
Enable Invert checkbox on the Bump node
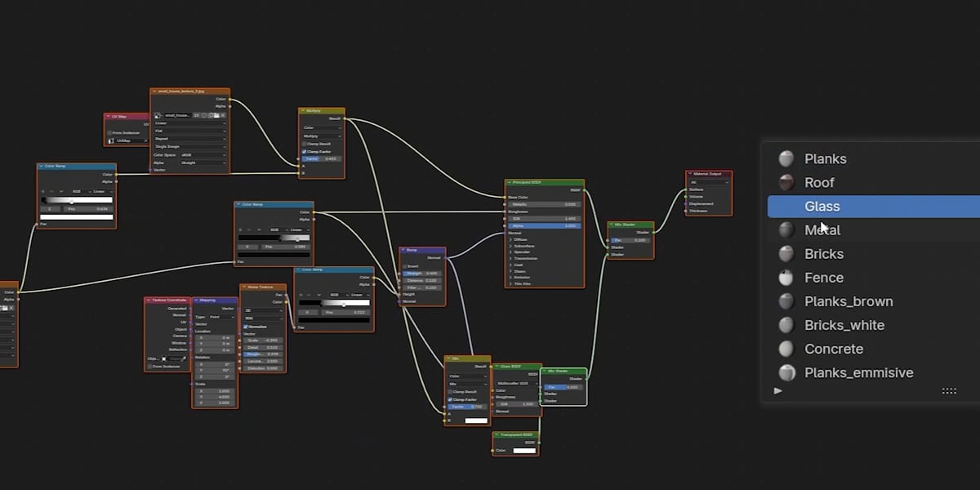[404, 266]
